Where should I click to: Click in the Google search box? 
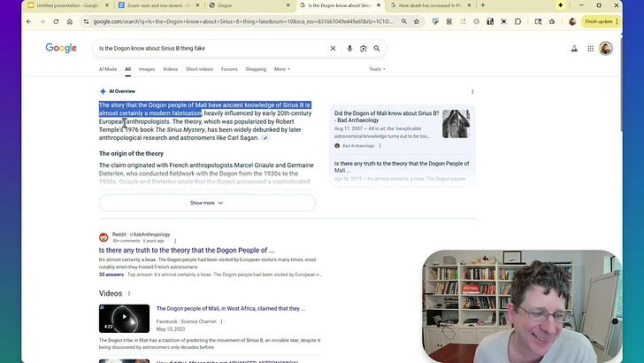pyautogui.click(x=211, y=49)
